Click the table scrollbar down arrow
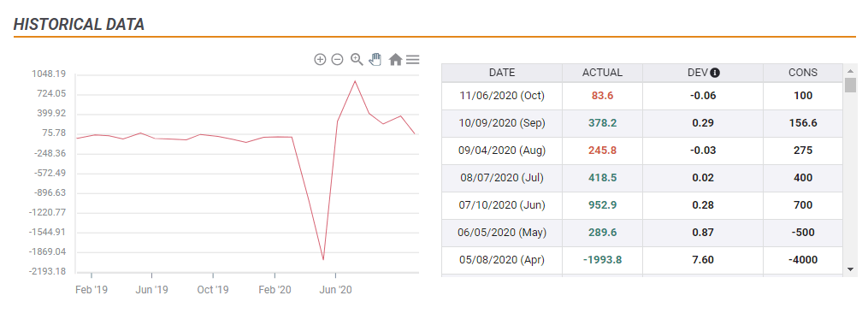 (x=850, y=269)
